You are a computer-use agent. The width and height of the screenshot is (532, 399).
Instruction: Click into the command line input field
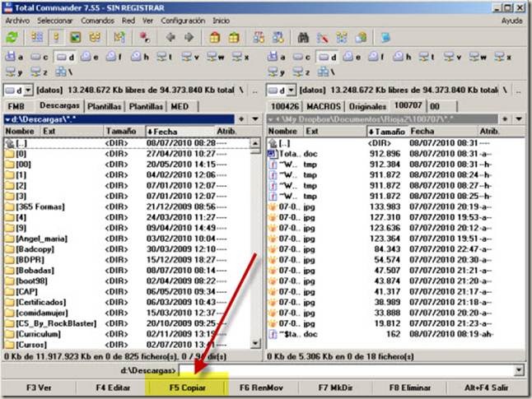[x=346, y=370]
